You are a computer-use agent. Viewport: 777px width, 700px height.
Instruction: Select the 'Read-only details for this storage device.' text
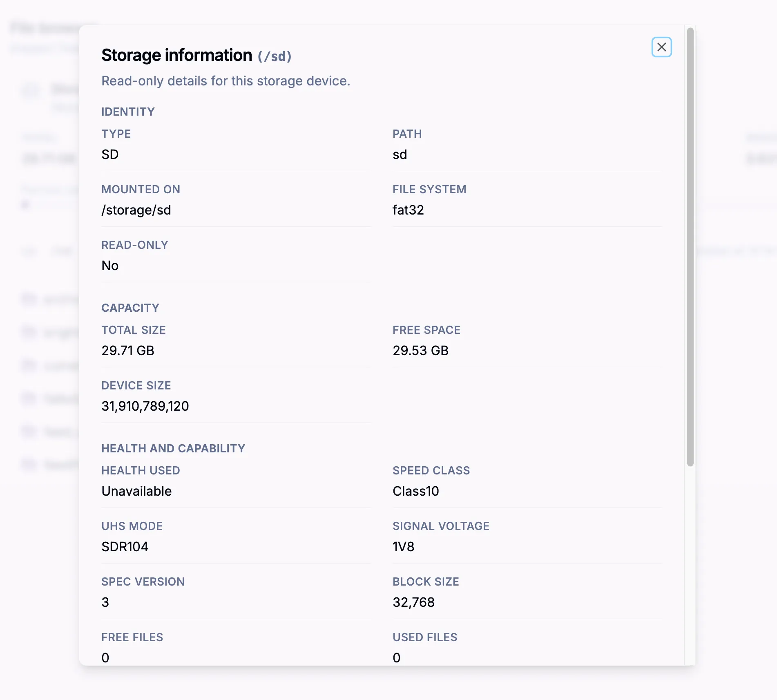(226, 81)
